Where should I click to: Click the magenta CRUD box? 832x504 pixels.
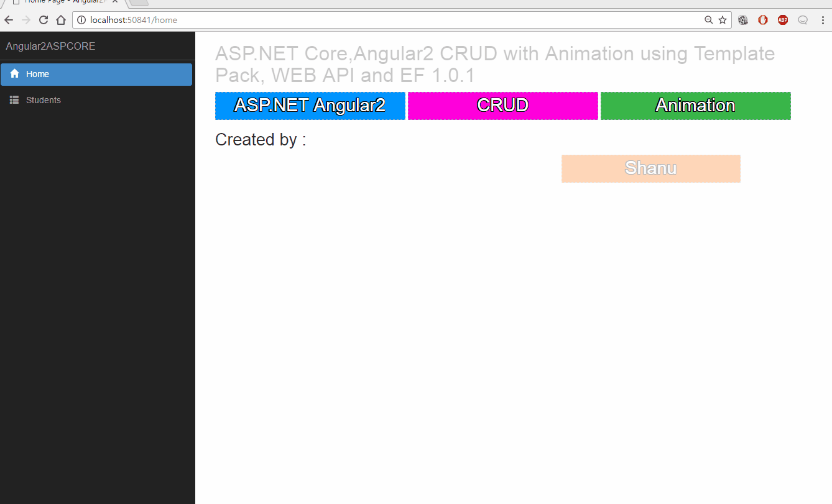point(503,106)
